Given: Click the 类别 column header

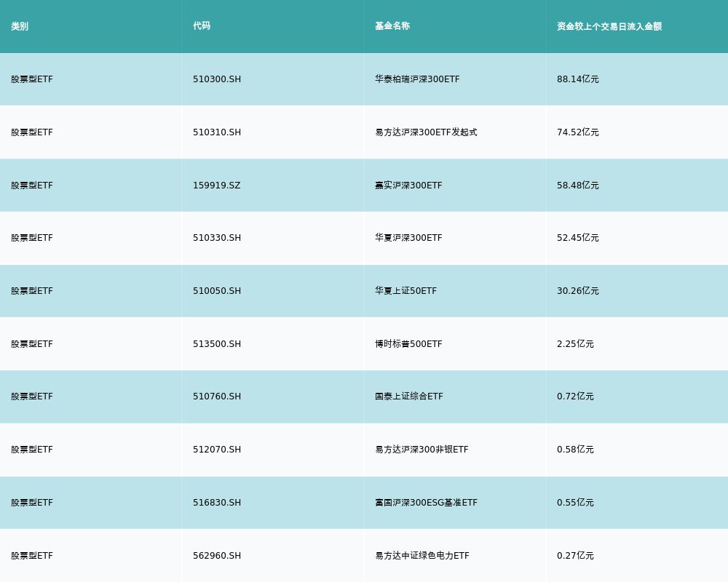Looking at the screenshot, I should click(x=20, y=26).
